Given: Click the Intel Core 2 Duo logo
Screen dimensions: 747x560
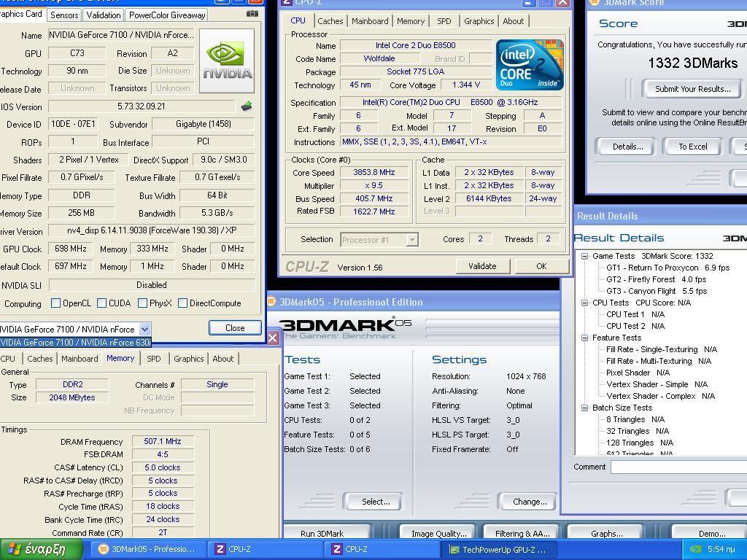Looking at the screenshot, I should tap(530, 65).
